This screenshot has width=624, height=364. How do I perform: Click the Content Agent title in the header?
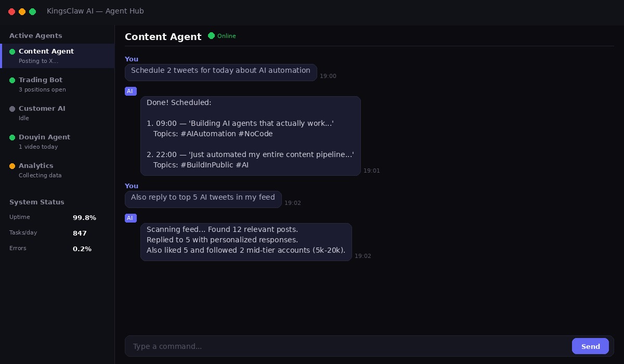pos(163,37)
